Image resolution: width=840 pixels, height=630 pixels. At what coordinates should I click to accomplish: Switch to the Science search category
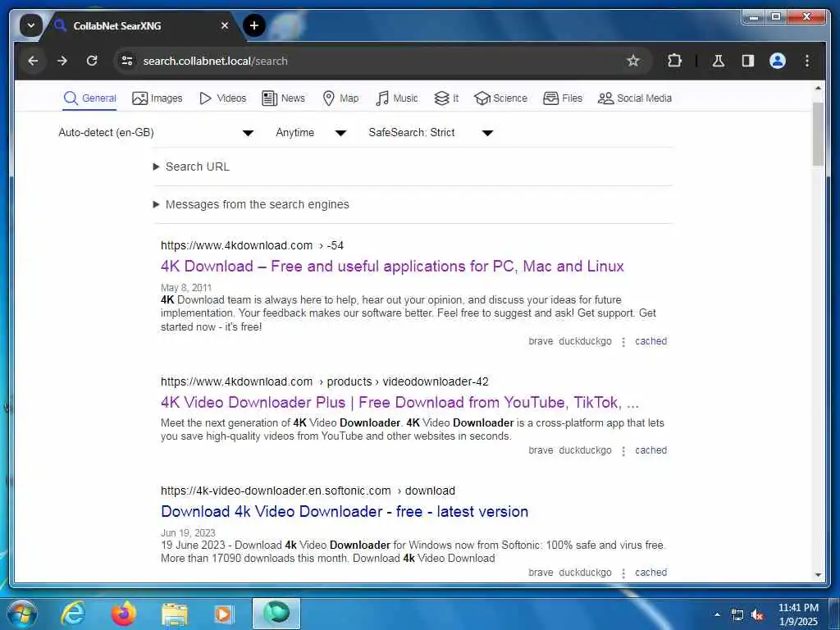[500, 98]
